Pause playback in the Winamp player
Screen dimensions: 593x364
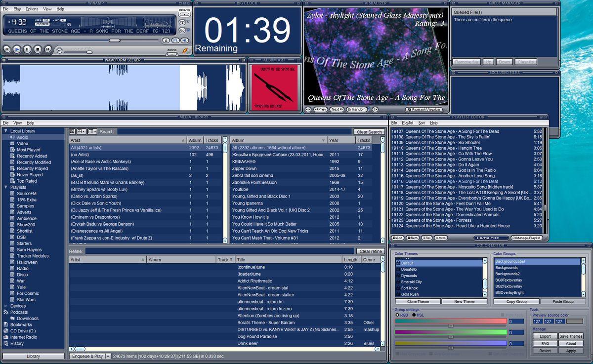click(x=27, y=49)
